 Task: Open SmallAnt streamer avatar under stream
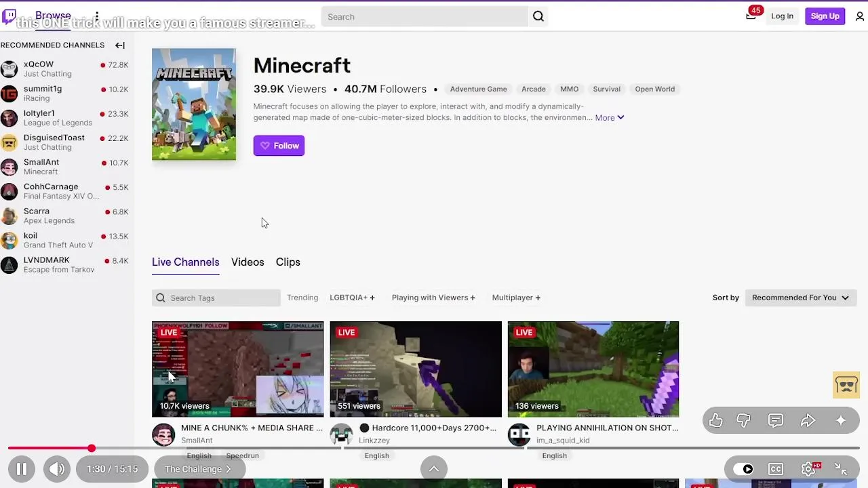tap(163, 434)
